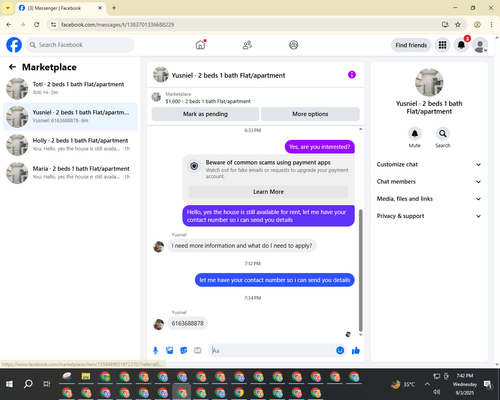This screenshot has width=500, height=400.
Task: Open the More options button
Action: [310, 114]
